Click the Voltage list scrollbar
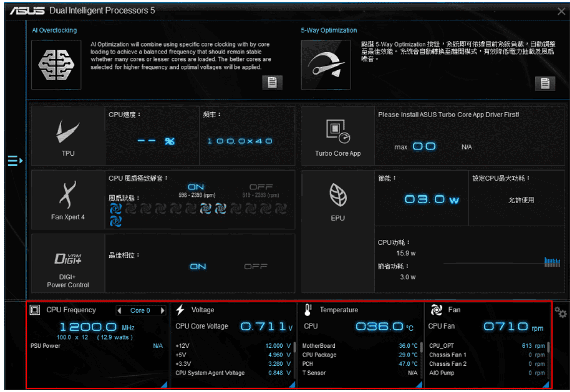The width and height of the screenshot is (570, 392). (294, 348)
